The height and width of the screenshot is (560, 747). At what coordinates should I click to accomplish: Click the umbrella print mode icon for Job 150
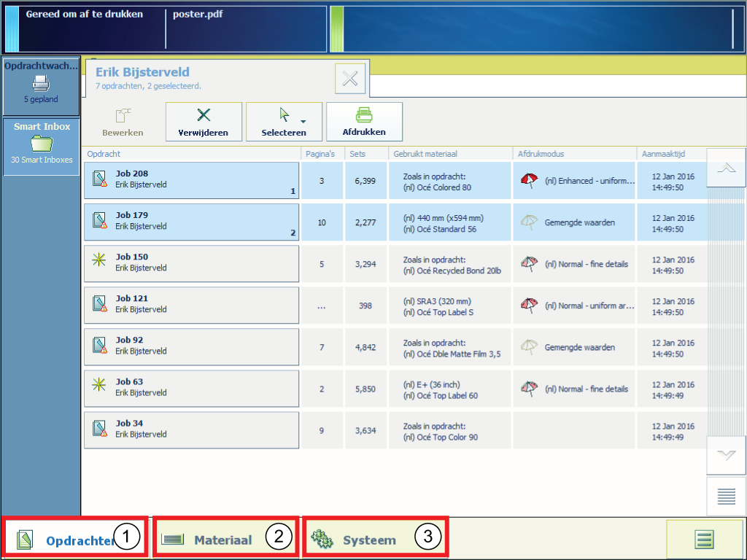click(530, 264)
